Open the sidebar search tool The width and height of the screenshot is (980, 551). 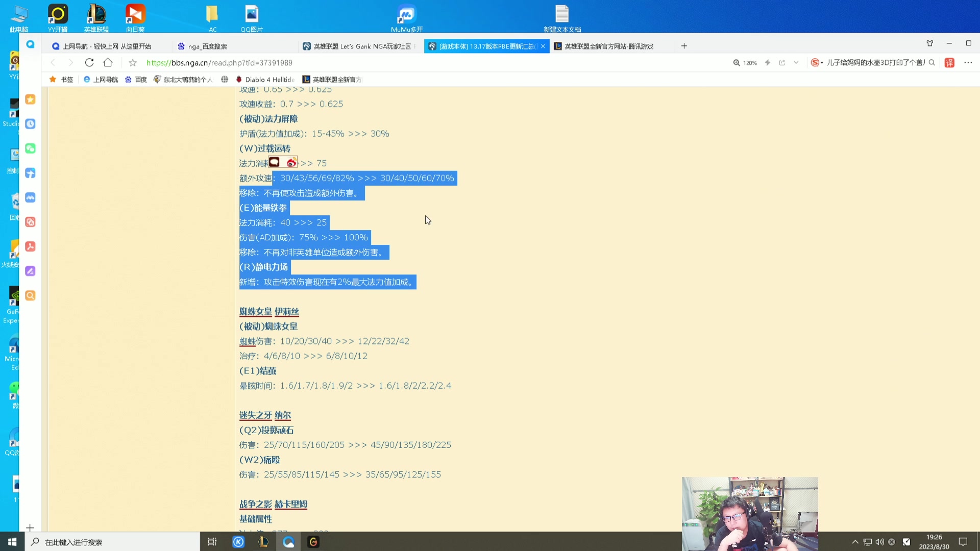[30, 295]
